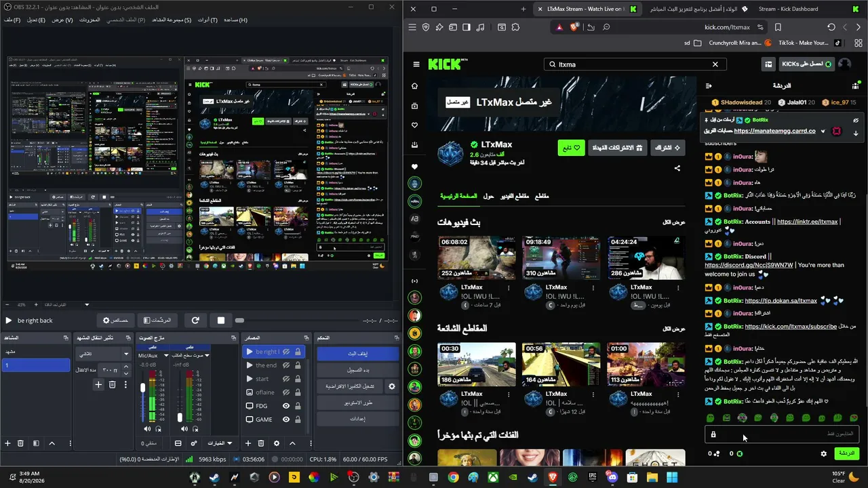Toggle lock on the FDG source
This screenshot has width=868, height=488.
click(298, 406)
